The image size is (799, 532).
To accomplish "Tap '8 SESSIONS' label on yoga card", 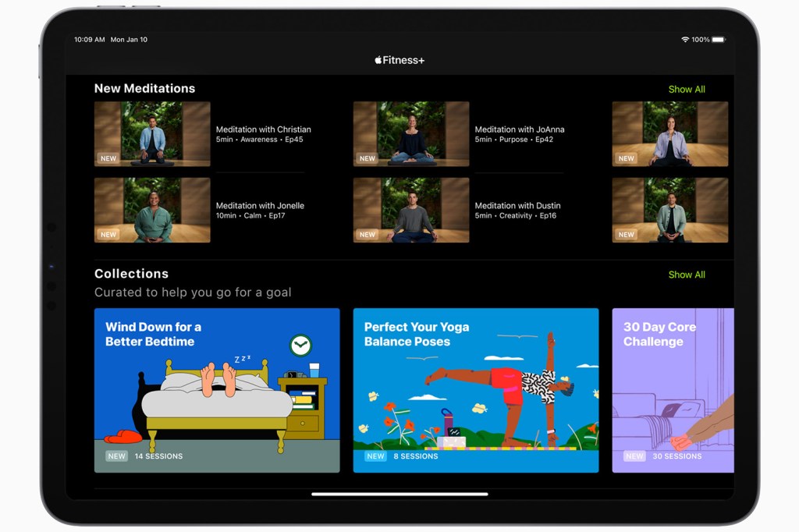I will click(x=416, y=456).
